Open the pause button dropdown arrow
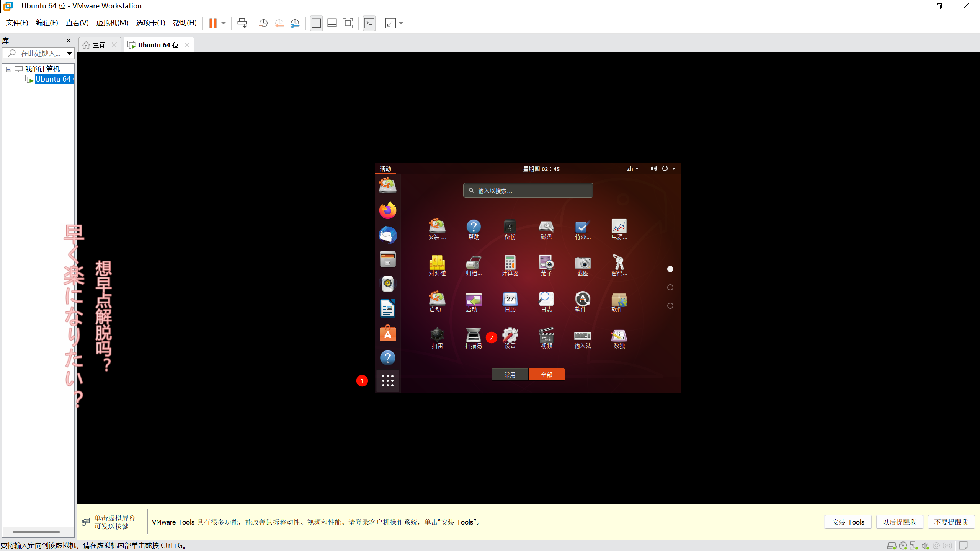 [x=224, y=23]
